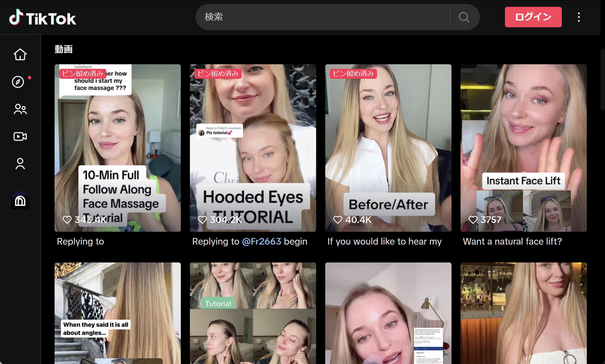605x364 pixels.
Task: Open the Instant Face Lift video
Action: pyautogui.click(x=524, y=148)
